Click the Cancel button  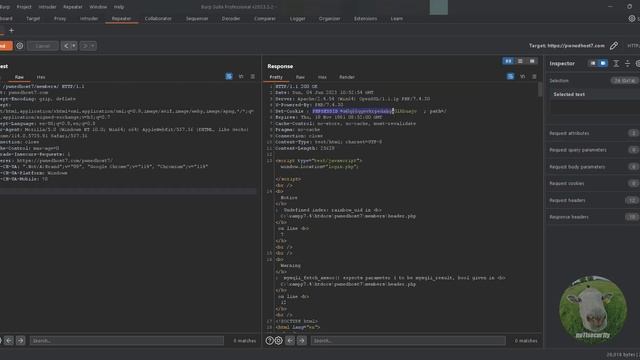(42, 46)
